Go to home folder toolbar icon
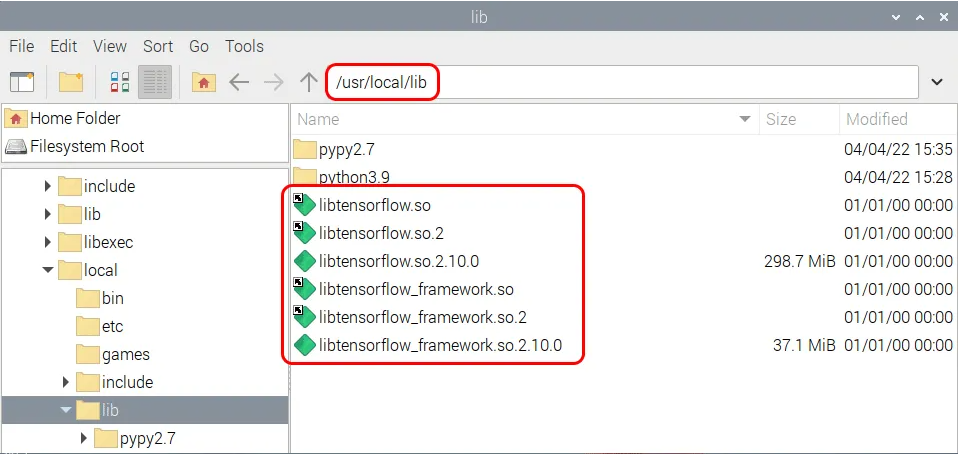The height and width of the screenshot is (454, 958). coord(204,82)
